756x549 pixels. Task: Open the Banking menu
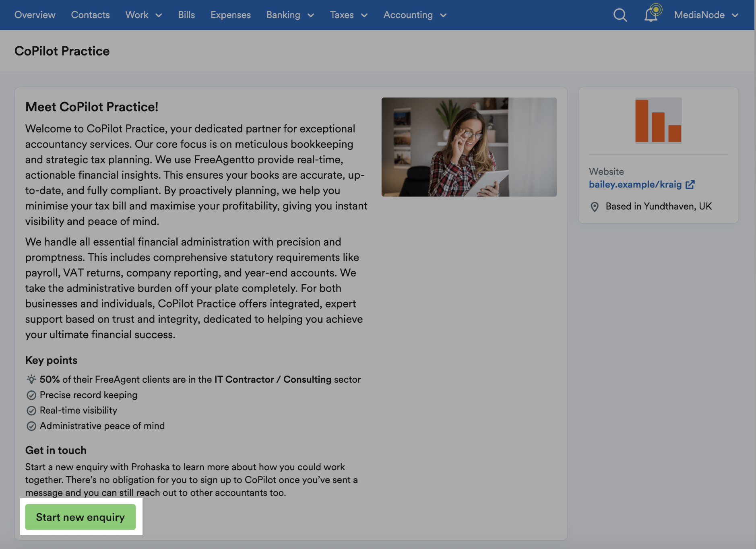coord(290,15)
